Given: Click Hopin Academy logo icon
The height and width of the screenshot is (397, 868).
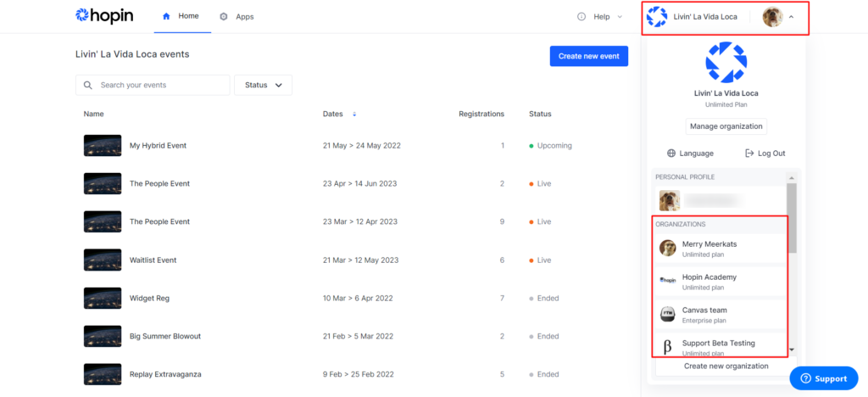Looking at the screenshot, I should coord(668,281).
